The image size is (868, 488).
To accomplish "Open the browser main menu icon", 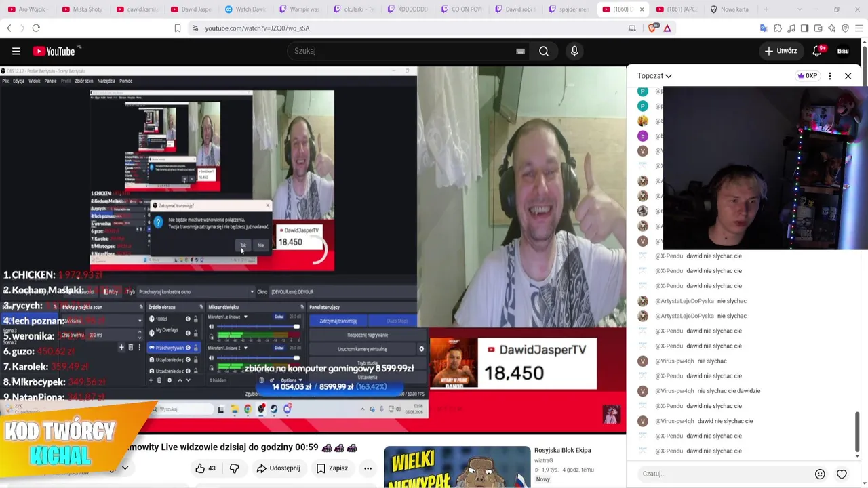I will pyautogui.click(x=859, y=28).
